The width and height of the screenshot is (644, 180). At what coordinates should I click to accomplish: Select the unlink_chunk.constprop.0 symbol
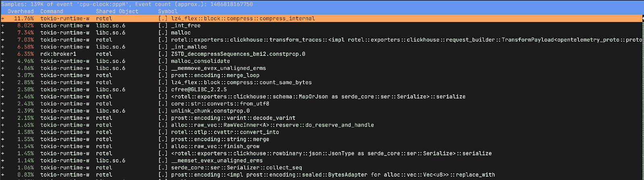point(210,111)
